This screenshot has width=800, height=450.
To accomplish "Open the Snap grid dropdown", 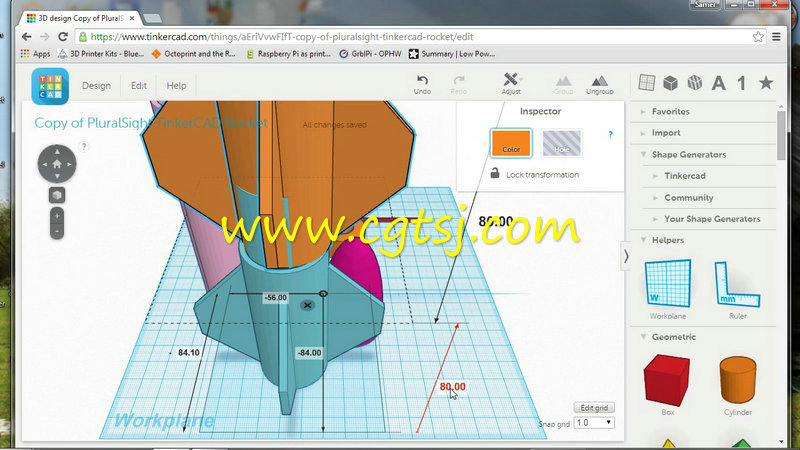I will click(594, 422).
